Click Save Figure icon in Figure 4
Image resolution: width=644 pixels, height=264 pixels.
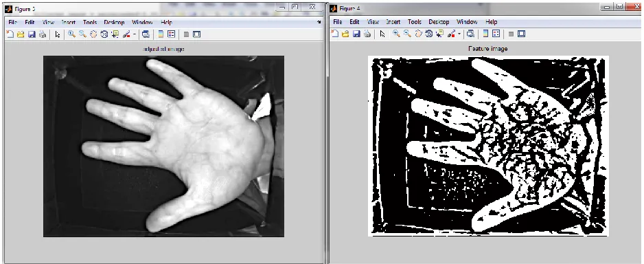tap(356, 34)
